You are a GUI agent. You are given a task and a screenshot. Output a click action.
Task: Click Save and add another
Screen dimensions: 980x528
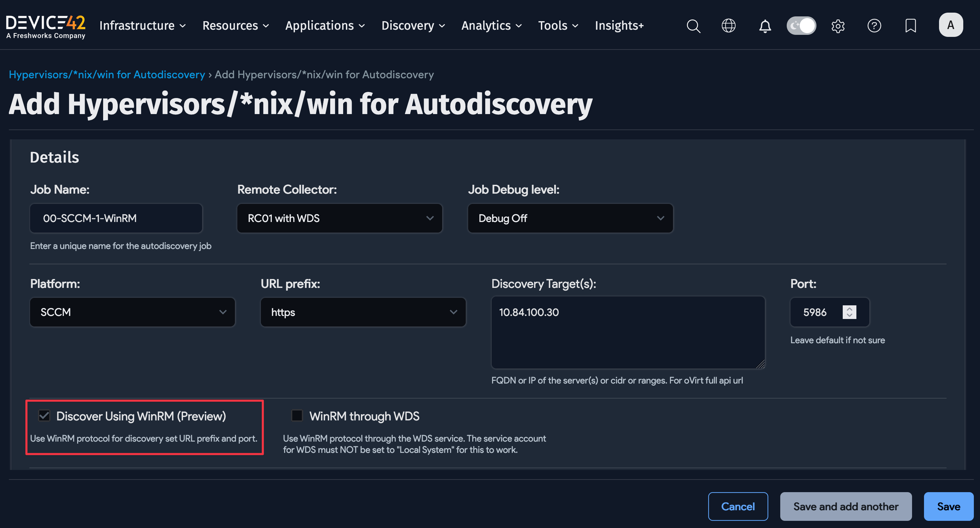point(845,506)
